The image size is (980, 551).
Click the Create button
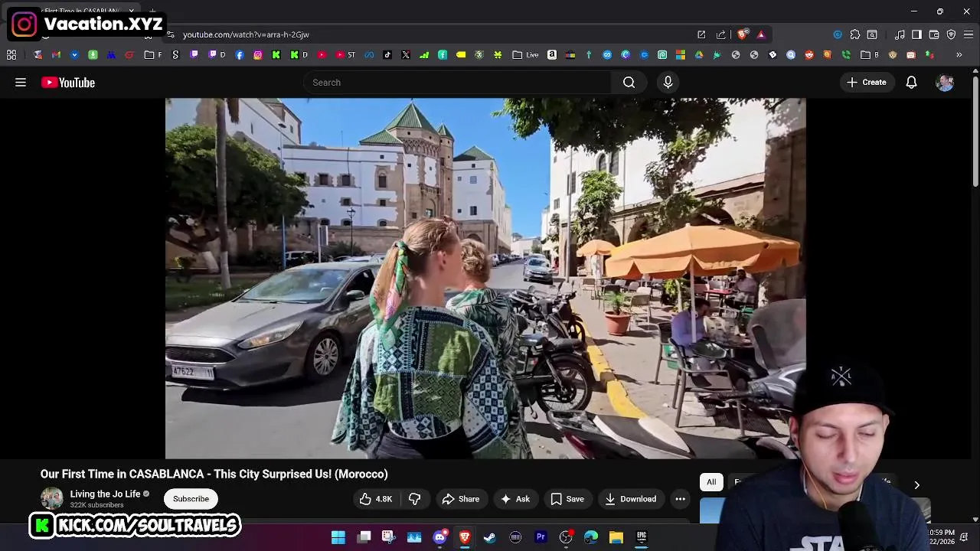point(867,83)
